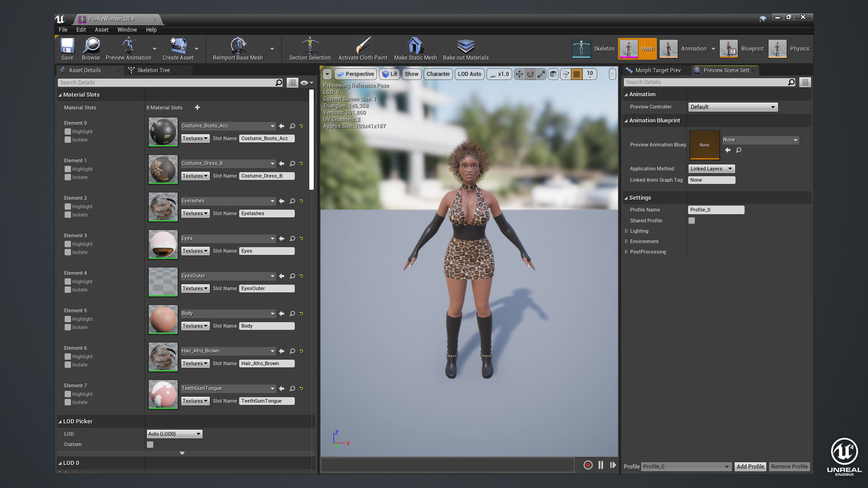Click the Profile Name input field
The width and height of the screenshot is (868, 488).
pyautogui.click(x=716, y=210)
